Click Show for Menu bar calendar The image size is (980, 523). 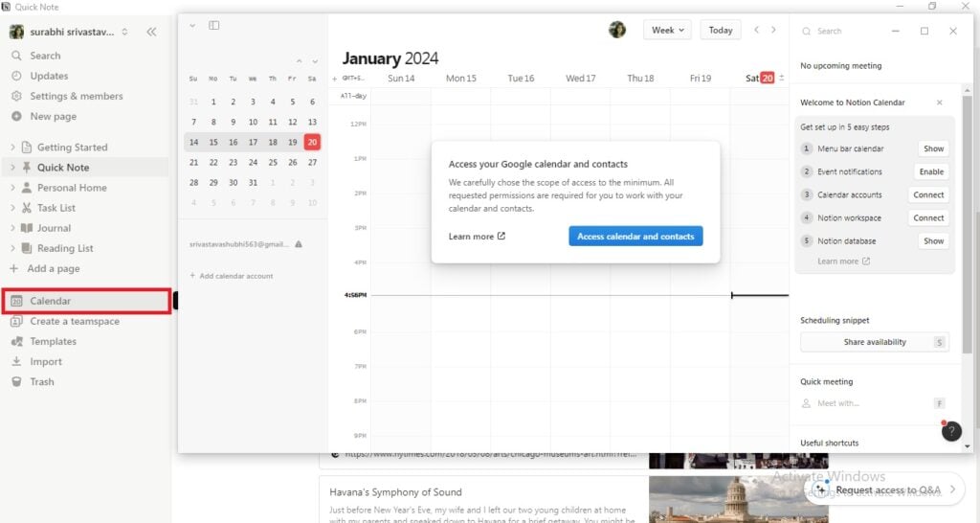pos(933,148)
